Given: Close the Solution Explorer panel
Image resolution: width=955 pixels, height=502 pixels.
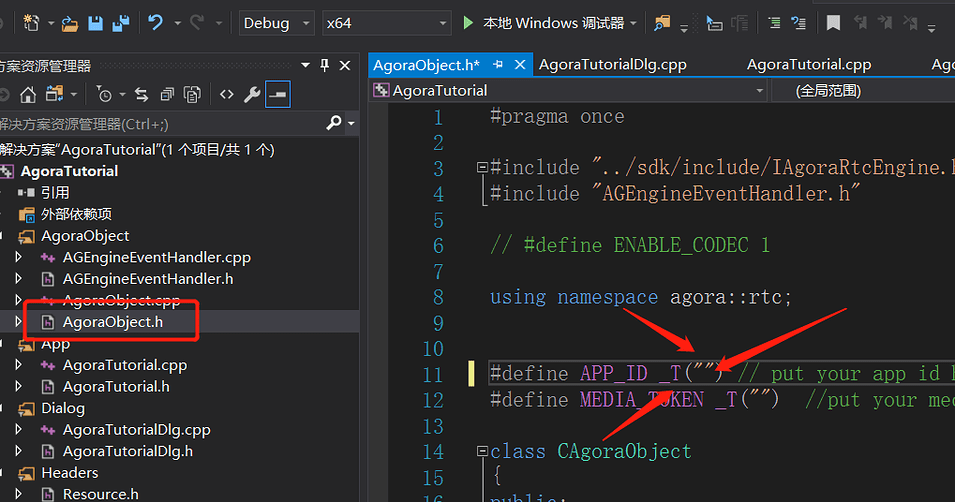Looking at the screenshot, I should pyautogui.click(x=345, y=65).
